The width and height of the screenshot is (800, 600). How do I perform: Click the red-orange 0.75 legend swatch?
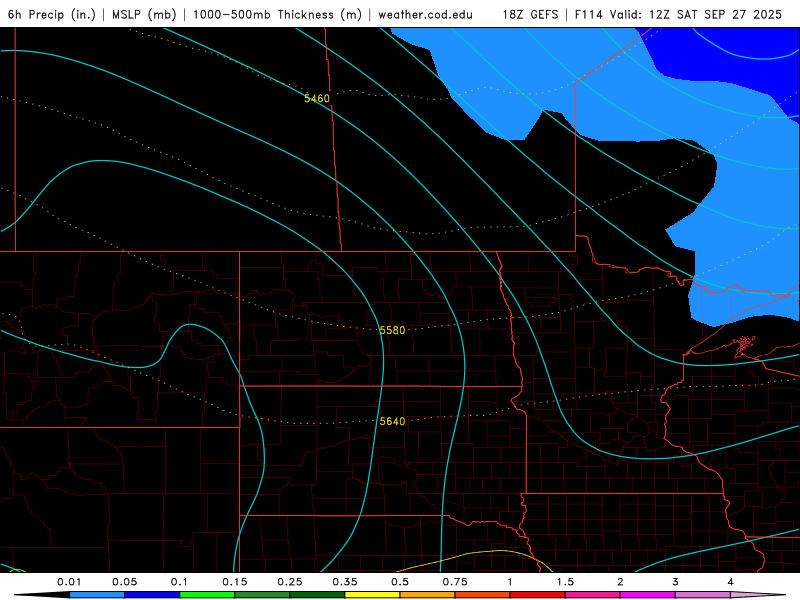[483, 595]
